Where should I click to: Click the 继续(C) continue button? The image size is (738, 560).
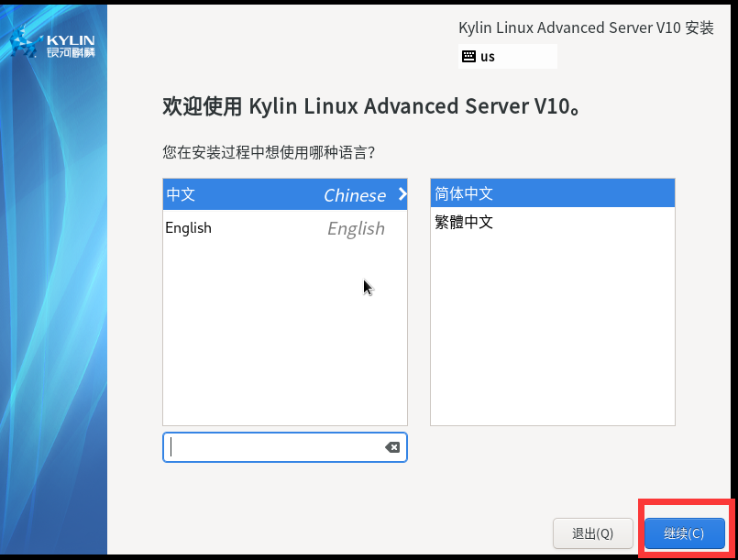[684, 533]
